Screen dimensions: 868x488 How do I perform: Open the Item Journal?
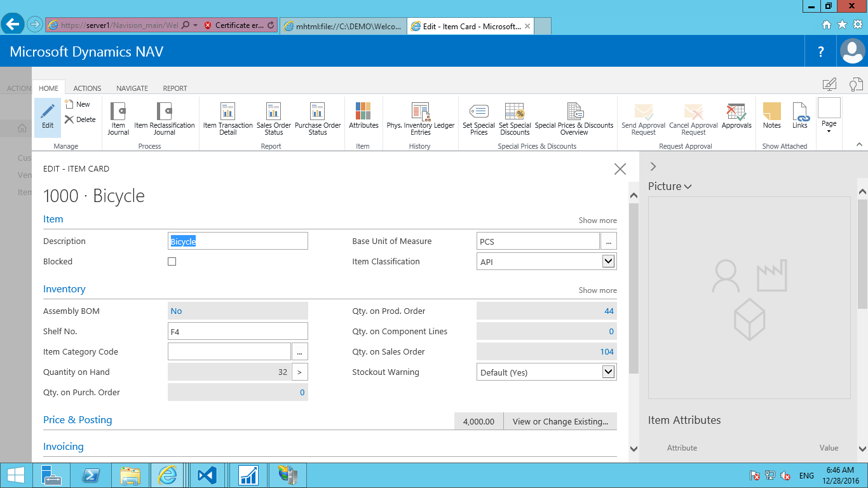[x=118, y=119]
